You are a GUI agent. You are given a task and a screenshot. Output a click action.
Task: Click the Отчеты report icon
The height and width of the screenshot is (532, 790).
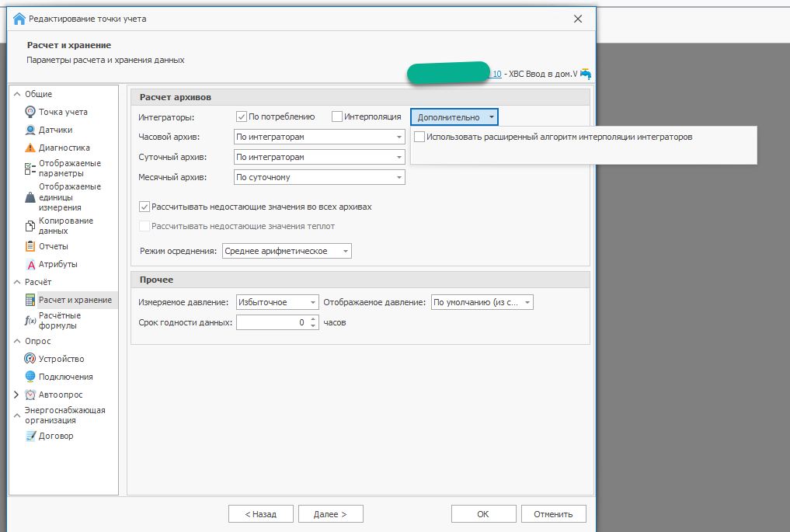pyautogui.click(x=30, y=246)
